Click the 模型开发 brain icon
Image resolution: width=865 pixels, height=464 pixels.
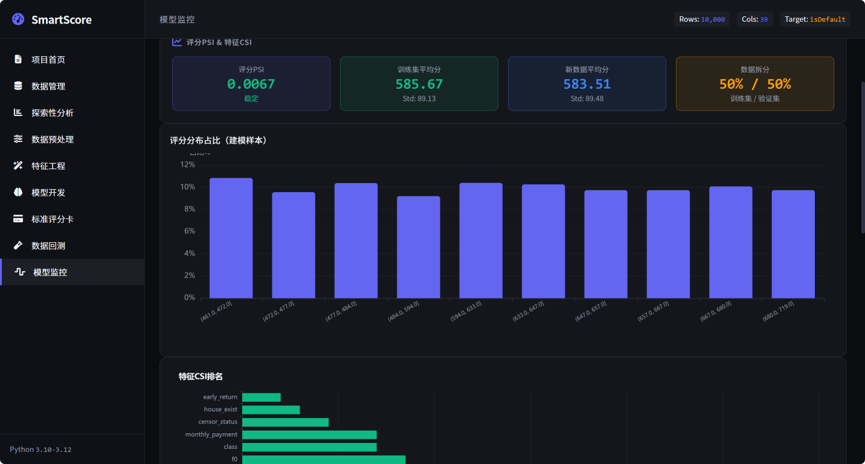(x=18, y=192)
